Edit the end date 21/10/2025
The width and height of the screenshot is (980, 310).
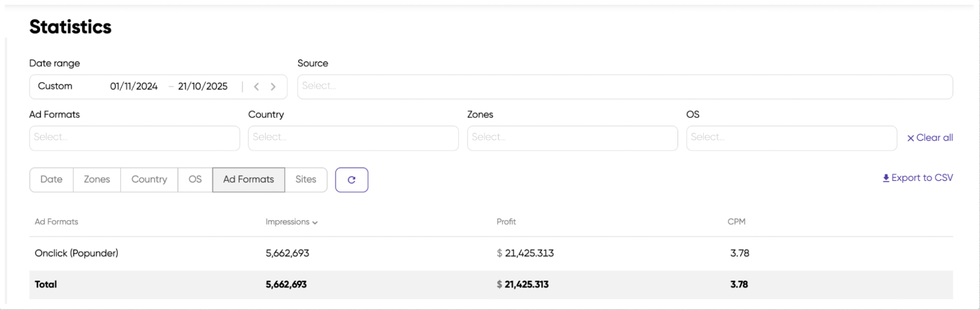tap(202, 86)
